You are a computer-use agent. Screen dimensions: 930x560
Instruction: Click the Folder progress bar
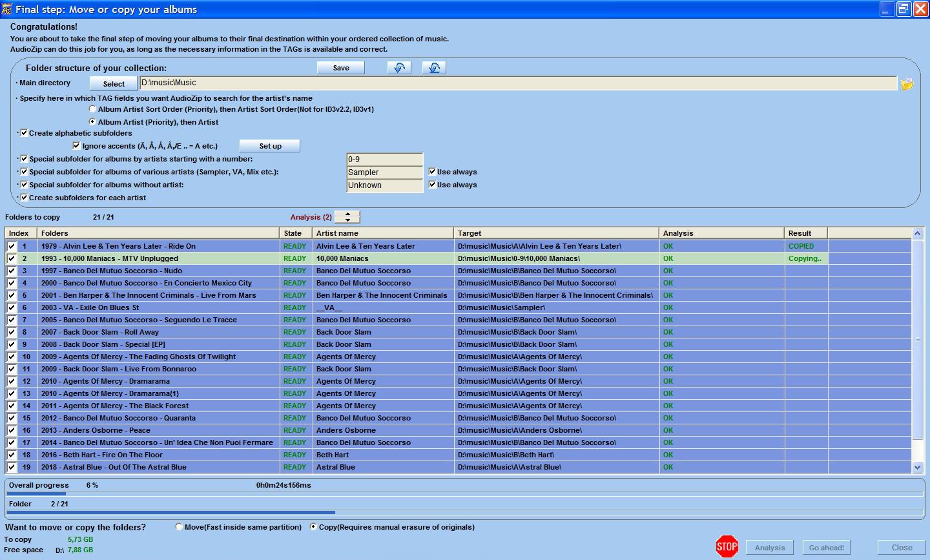(465, 513)
